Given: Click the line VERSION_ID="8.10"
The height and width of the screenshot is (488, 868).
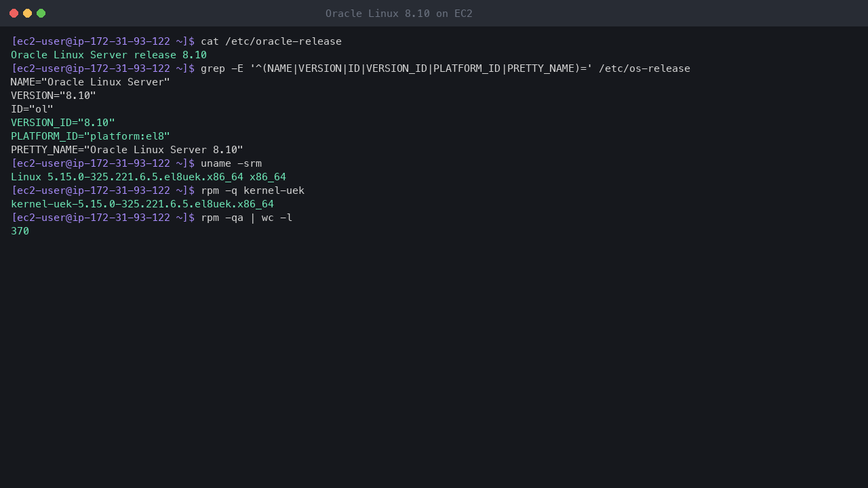Looking at the screenshot, I should coord(63,123).
